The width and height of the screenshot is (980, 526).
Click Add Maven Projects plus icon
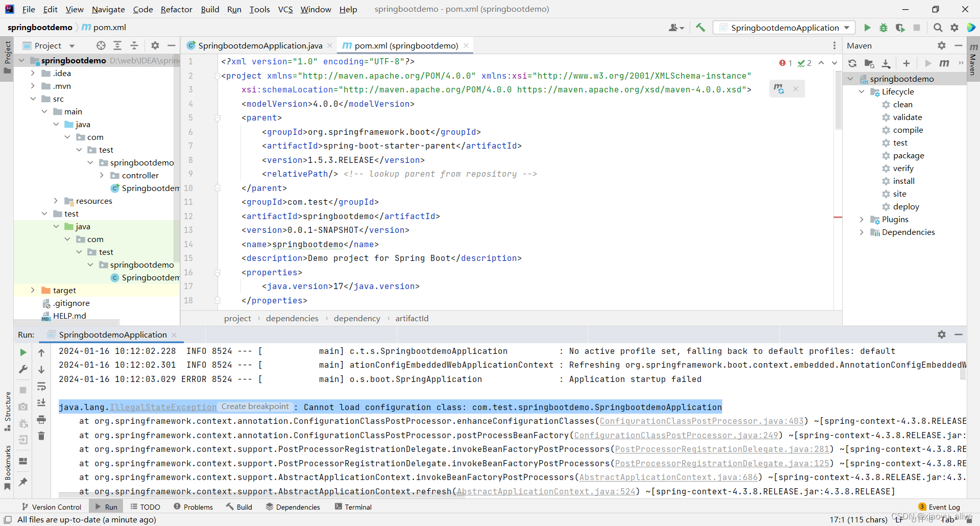(906, 63)
